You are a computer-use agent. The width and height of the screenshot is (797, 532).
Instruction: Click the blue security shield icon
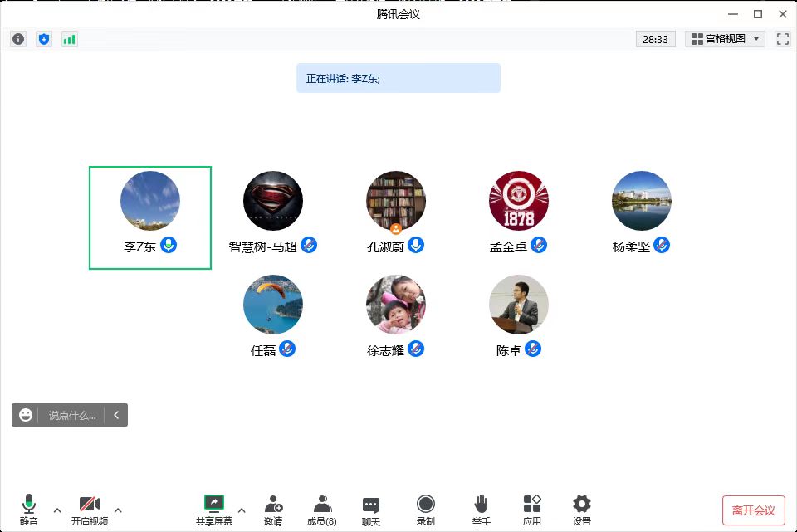coord(44,39)
